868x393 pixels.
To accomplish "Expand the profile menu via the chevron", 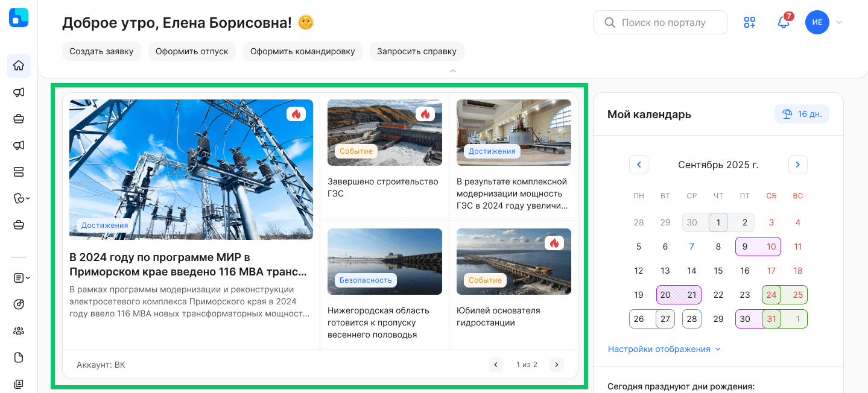I will point(838,22).
